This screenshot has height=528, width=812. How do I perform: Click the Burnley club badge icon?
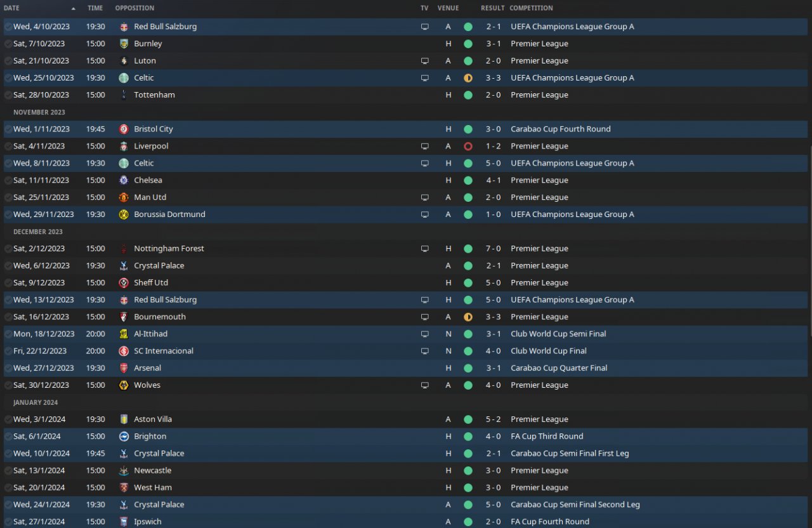point(124,44)
